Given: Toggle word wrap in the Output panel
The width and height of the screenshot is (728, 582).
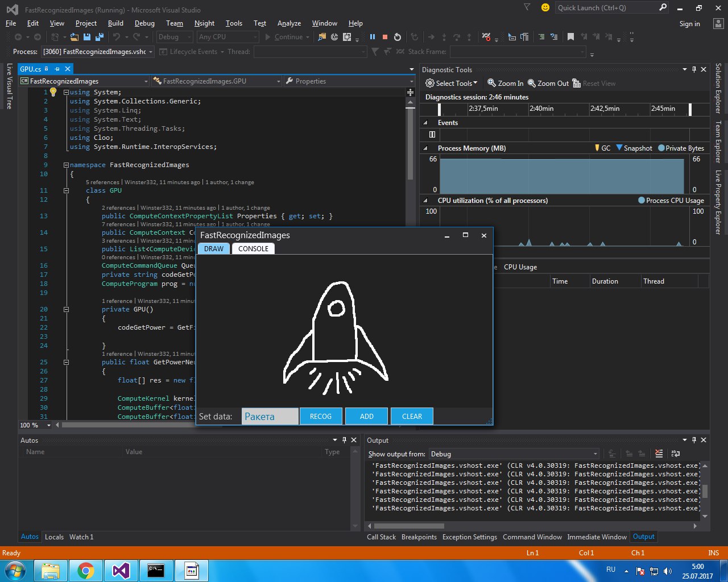Looking at the screenshot, I should point(675,454).
